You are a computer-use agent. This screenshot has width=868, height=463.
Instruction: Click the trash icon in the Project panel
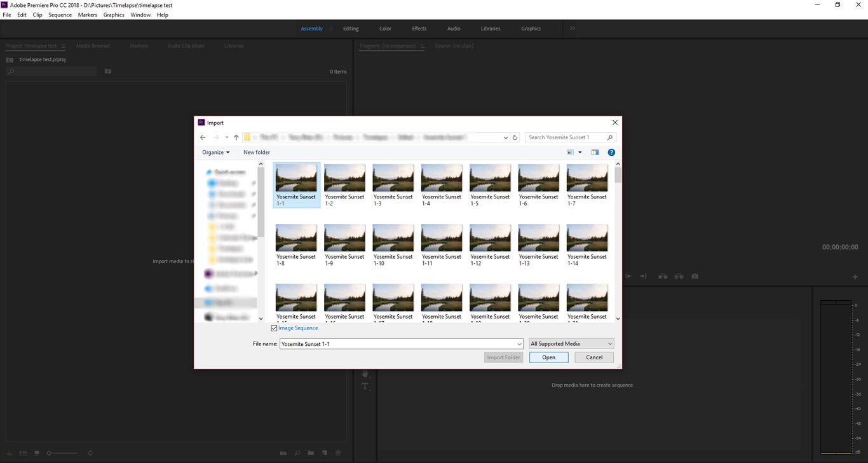pos(338,453)
